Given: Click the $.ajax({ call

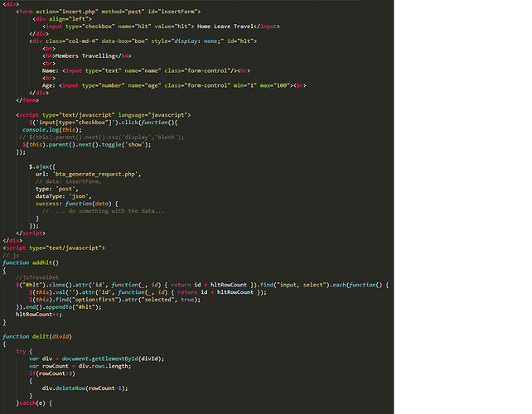Looking at the screenshot, I should pos(42,166).
